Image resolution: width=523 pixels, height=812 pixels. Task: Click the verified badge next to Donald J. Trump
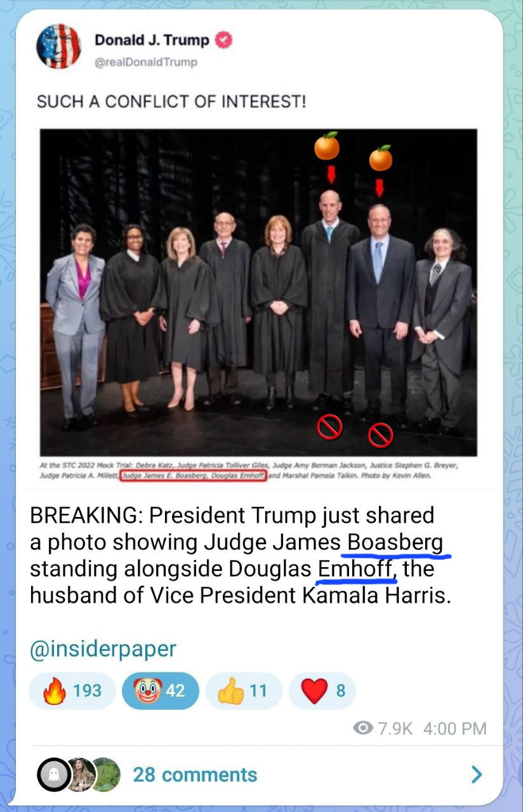225,41
